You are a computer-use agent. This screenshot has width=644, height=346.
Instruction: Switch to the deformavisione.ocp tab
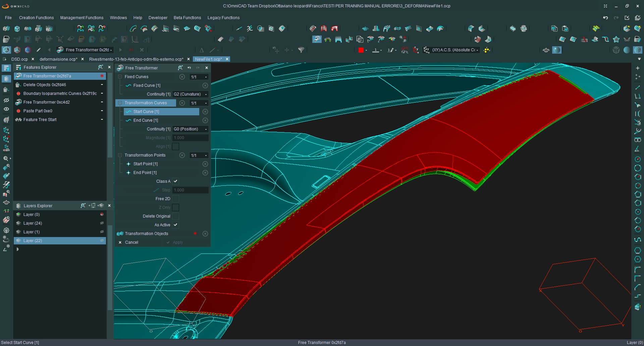pyautogui.click(x=58, y=59)
